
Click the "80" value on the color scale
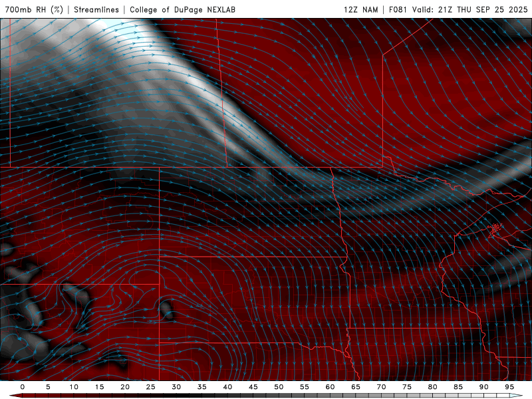point(432,387)
